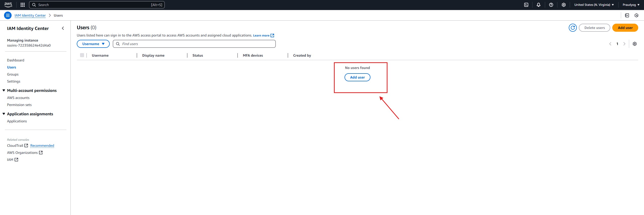
Task: Open the AWS services grid menu
Action: click(x=22, y=5)
